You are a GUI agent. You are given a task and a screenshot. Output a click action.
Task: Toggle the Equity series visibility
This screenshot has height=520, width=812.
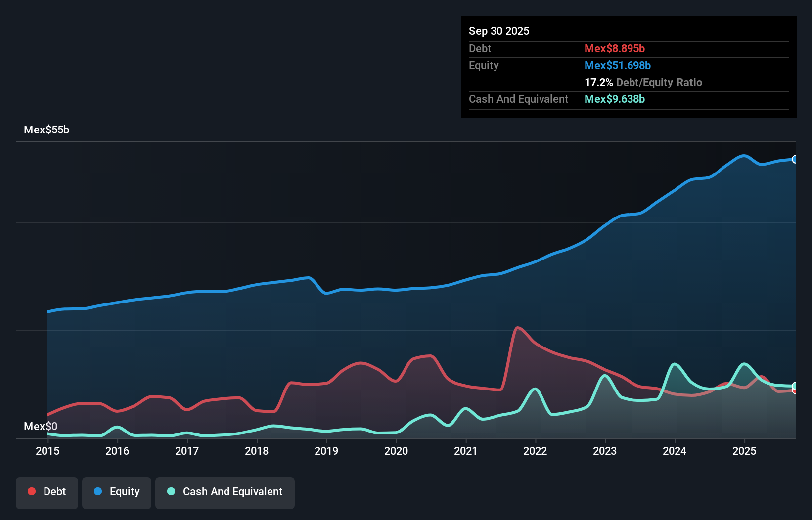pyautogui.click(x=116, y=492)
